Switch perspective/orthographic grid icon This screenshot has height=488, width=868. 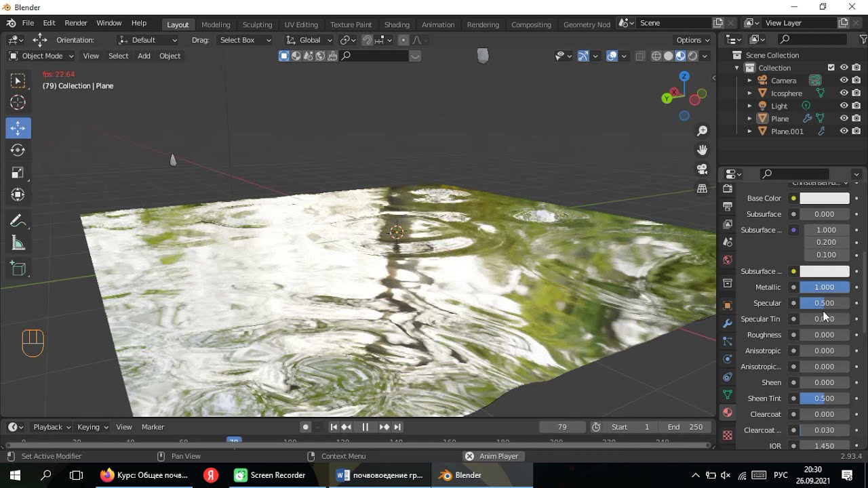click(703, 188)
